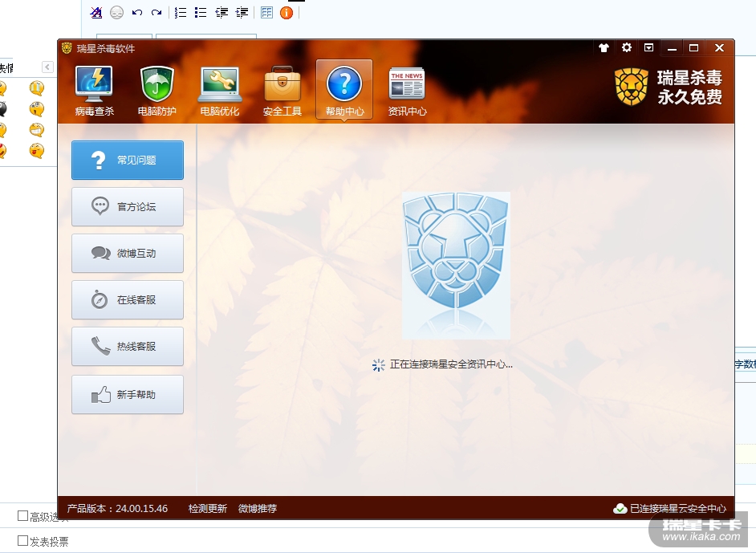Image resolution: width=756 pixels, height=553 pixels.
Task: Insert numbered list in editor toolbar
Action: pyautogui.click(x=181, y=13)
